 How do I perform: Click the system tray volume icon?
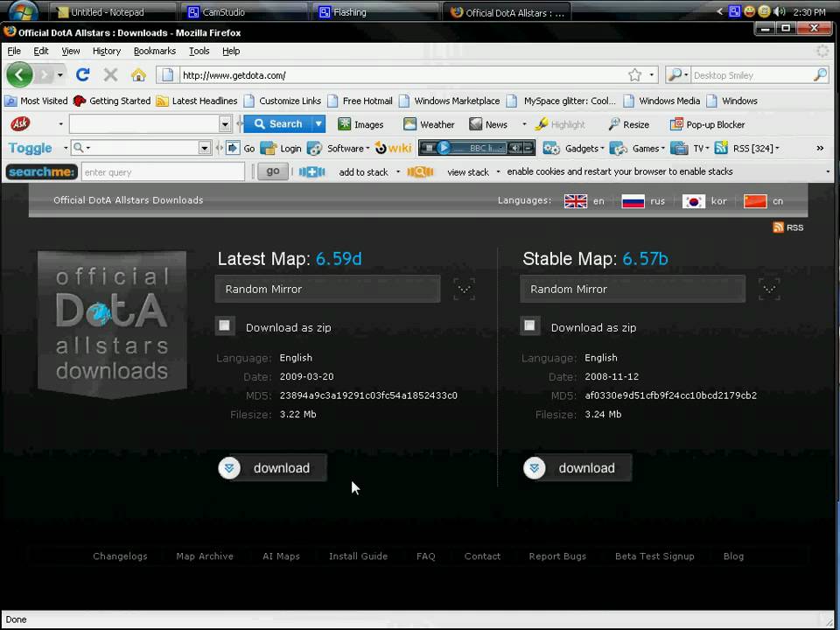click(780, 11)
